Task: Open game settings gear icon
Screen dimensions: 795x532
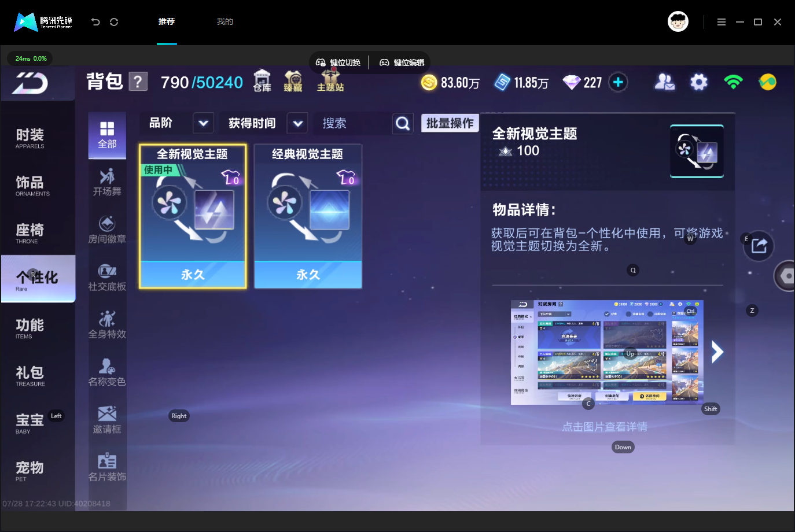Action: tap(699, 82)
